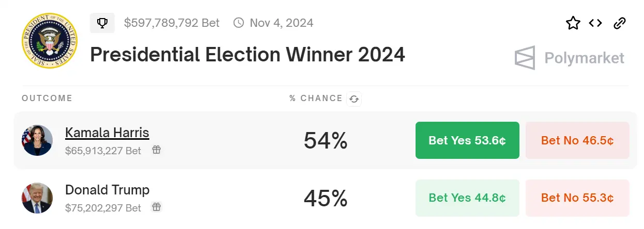Click the gift icon under Kamala Harris

point(156,150)
